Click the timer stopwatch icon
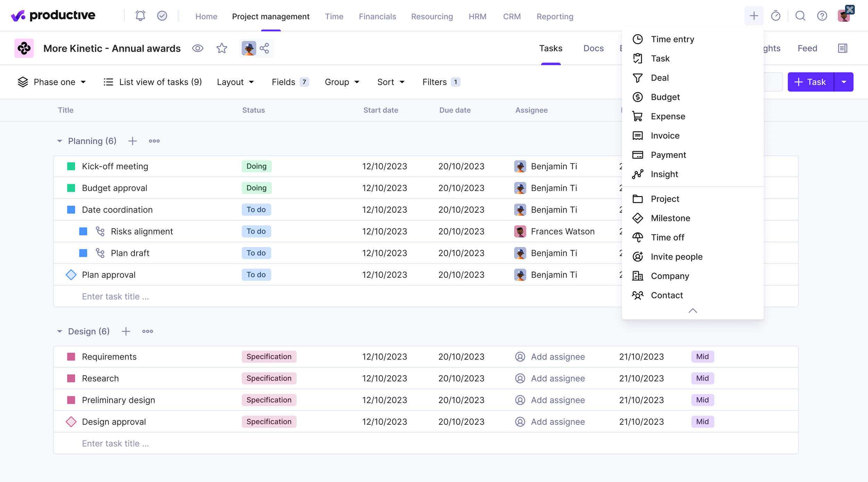 (x=775, y=16)
